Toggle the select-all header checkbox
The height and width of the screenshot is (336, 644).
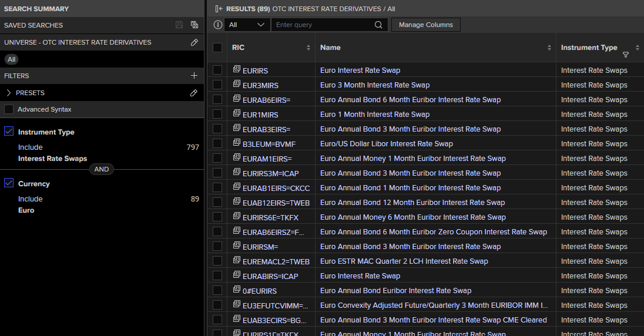point(217,48)
